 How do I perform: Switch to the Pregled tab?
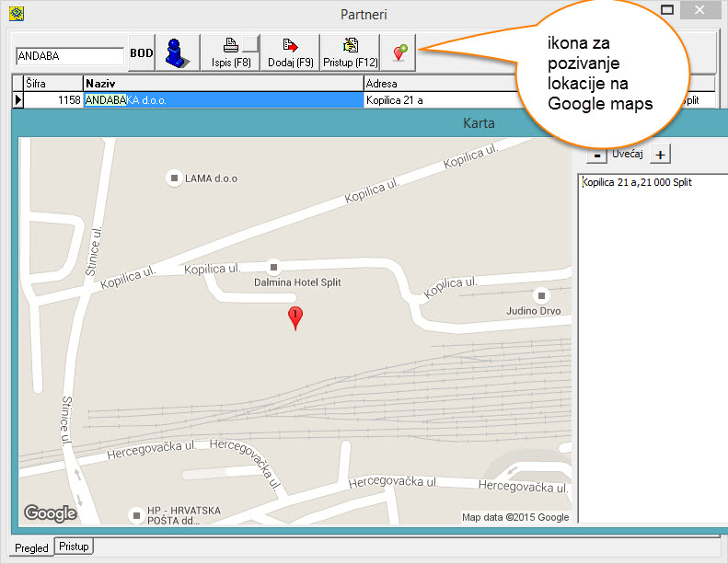tap(31, 547)
